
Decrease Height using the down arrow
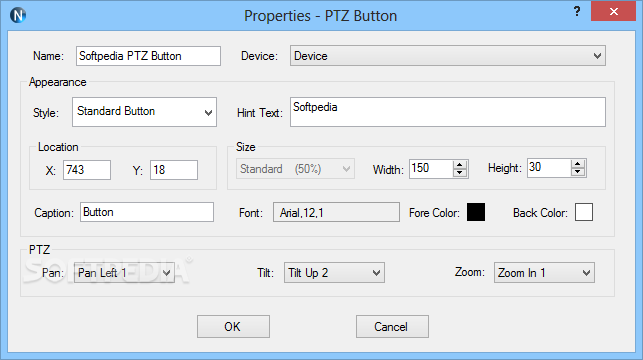tap(578, 172)
